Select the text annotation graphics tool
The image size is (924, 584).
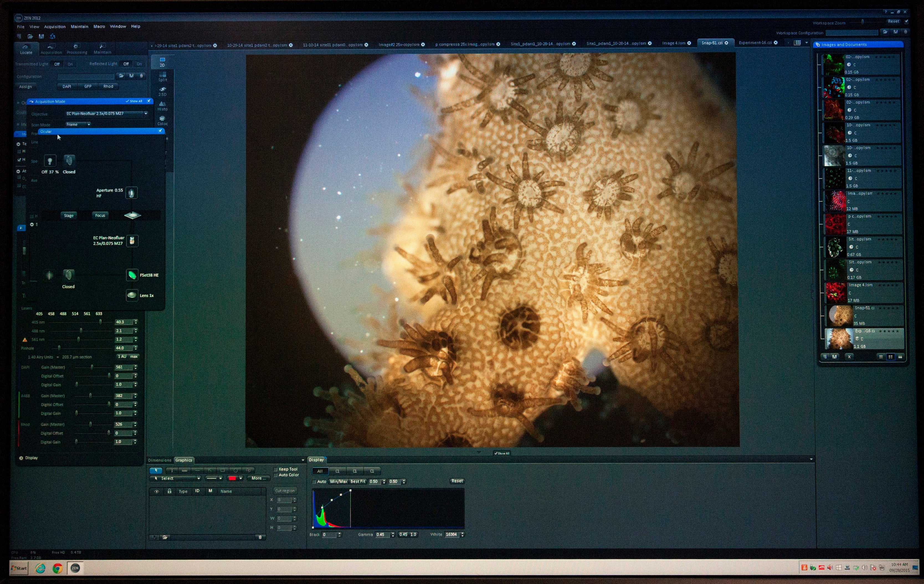point(172,470)
